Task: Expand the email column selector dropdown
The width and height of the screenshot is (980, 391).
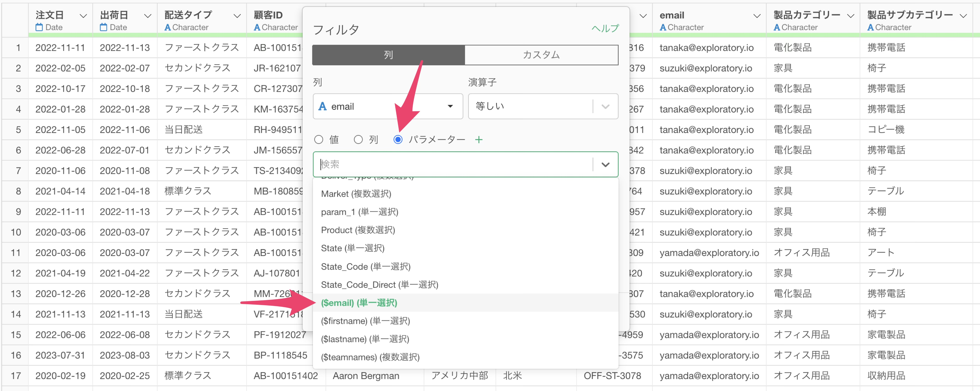Action: tap(450, 106)
